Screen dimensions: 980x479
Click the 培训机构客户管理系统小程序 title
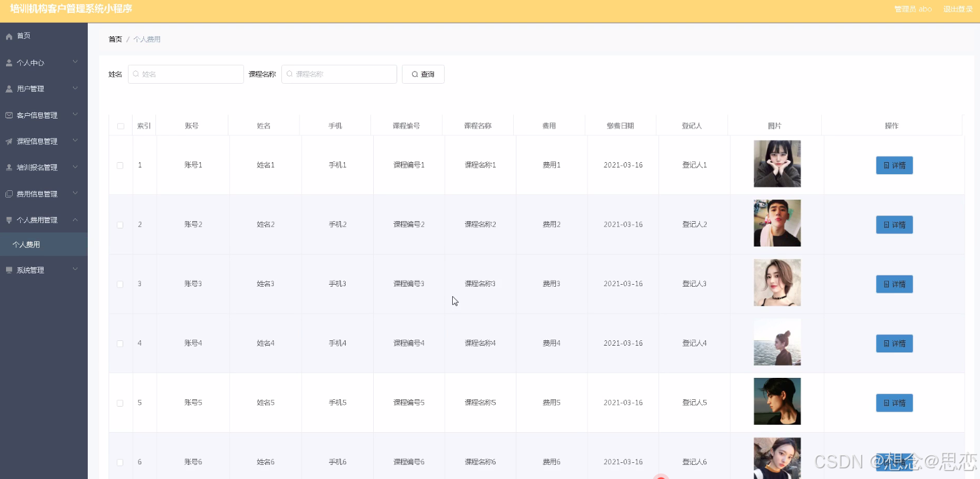tap(71, 9)
